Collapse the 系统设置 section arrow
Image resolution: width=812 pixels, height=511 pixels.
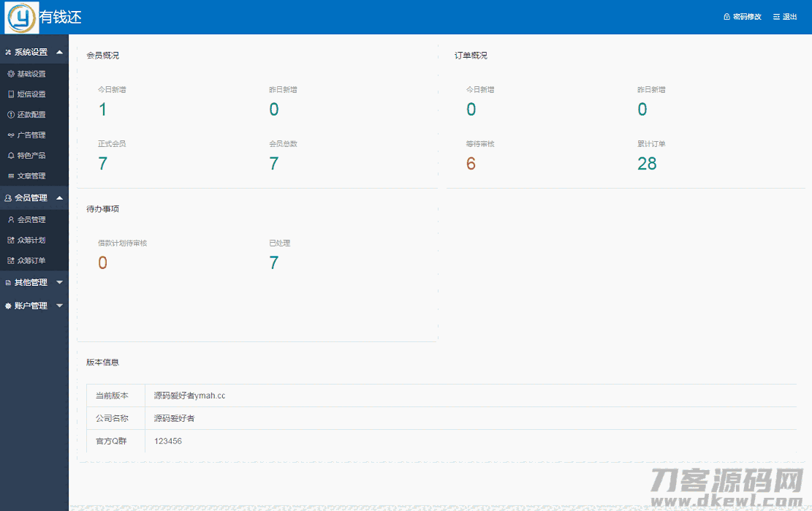[x=59, y=52]
